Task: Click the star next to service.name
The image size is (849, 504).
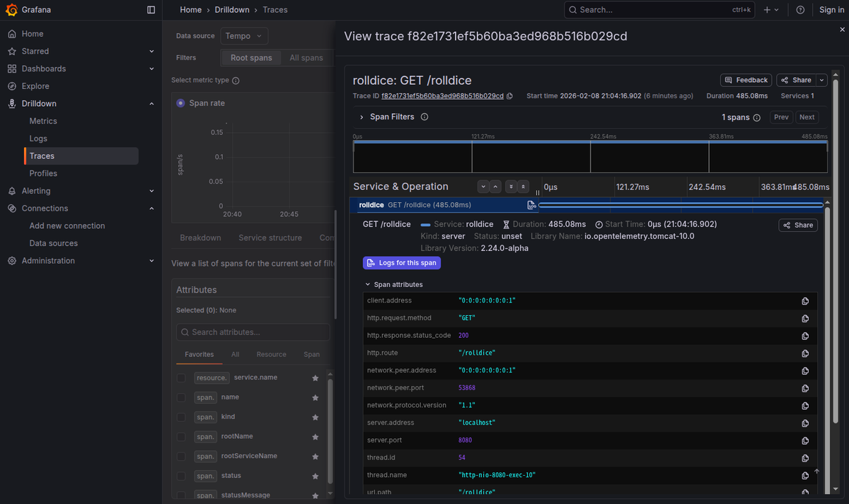Action: pyautogui.click(x=316, y=378)
